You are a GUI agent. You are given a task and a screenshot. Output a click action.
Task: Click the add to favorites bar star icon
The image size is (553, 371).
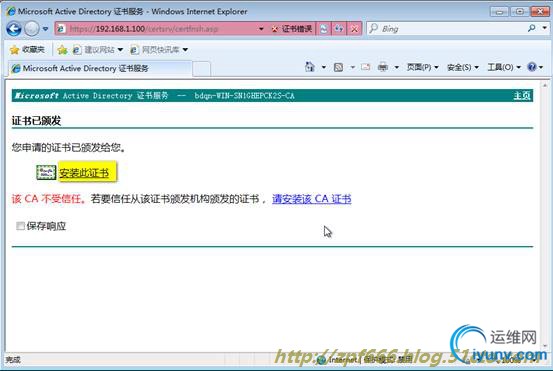click(62, 50)
